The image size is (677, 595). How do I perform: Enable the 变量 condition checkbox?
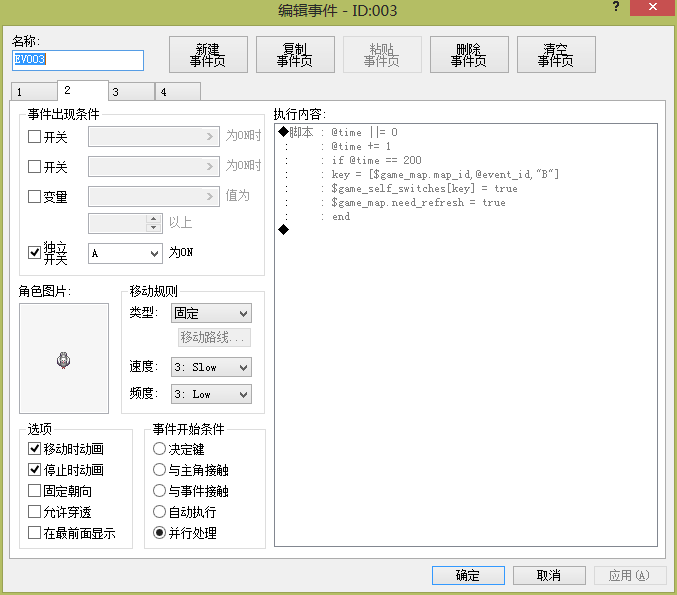(x=34, y=196)
